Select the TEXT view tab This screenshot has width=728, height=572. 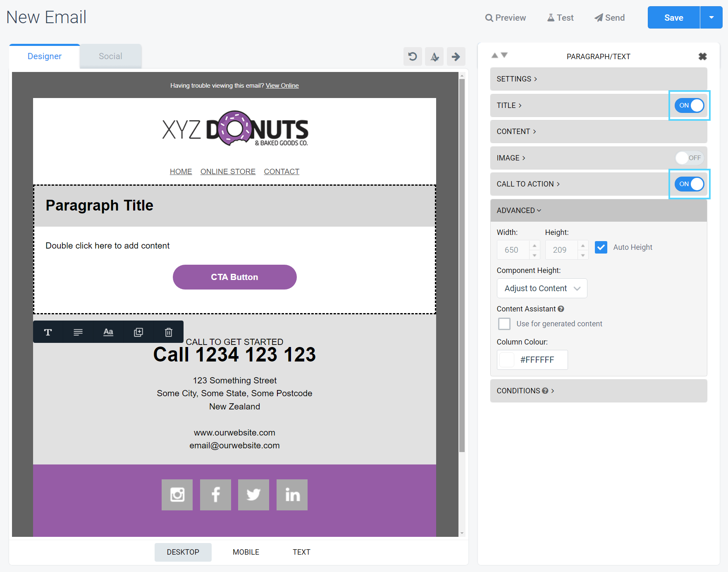click(x=301, y=552)
